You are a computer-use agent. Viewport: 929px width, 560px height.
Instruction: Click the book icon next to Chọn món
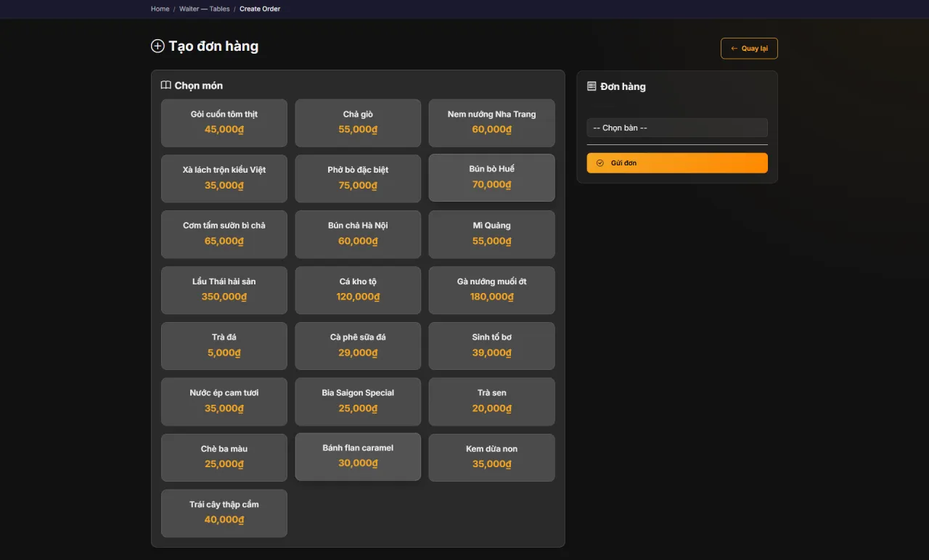(165, 85)
